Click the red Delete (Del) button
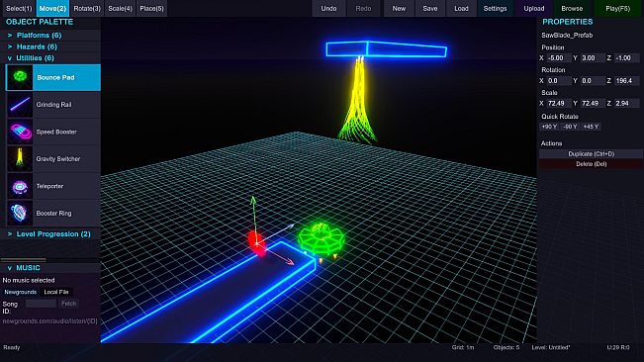 [x=591, y=164]
